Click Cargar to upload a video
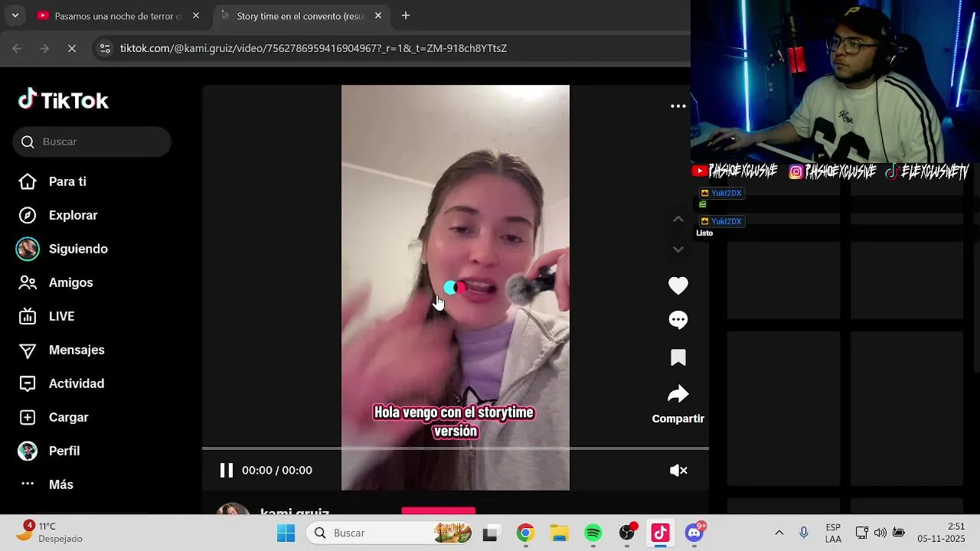The width and height of the screenshot is (980, 551). pos(69,417)
